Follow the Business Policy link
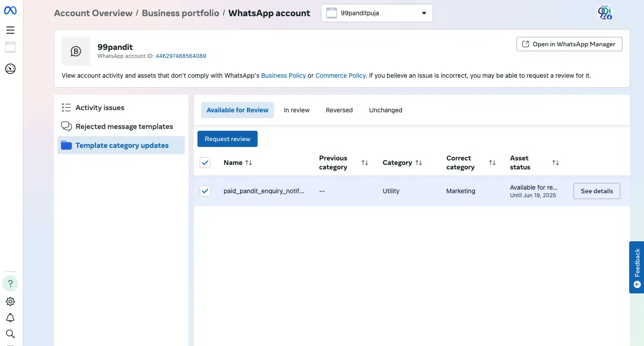The width and height of the screenshot is (644, 346). 284,75
